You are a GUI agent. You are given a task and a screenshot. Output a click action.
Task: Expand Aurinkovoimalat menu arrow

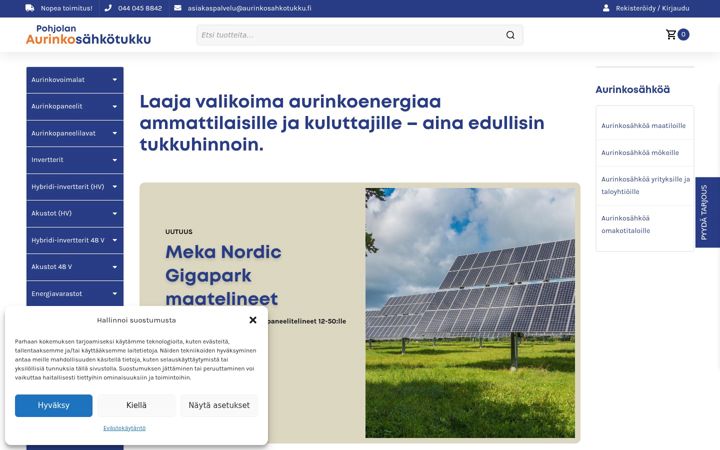tap(115, 80)
